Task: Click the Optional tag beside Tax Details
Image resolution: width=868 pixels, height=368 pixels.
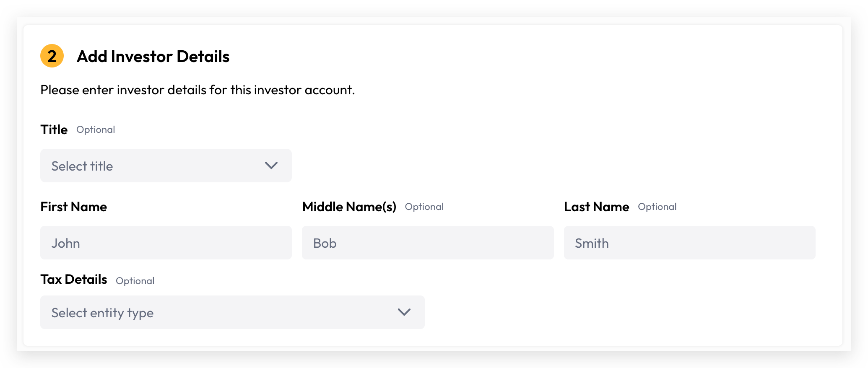Action: coord(135,281)
